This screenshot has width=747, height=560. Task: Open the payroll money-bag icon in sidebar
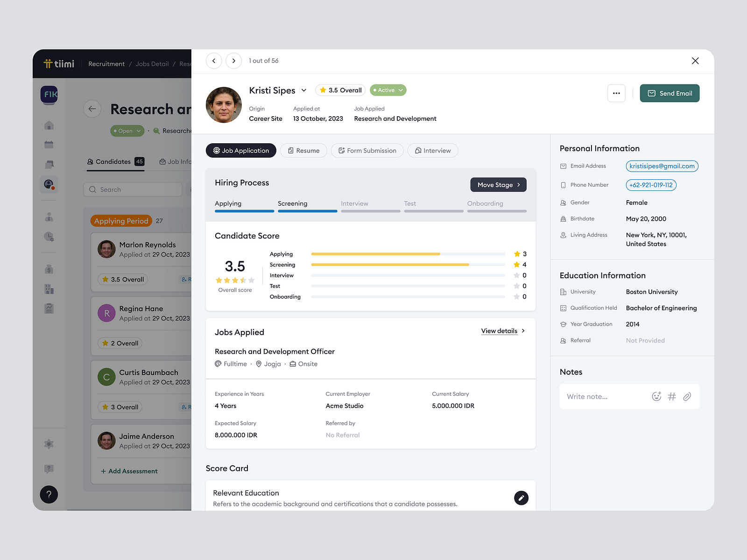point(49,269)
